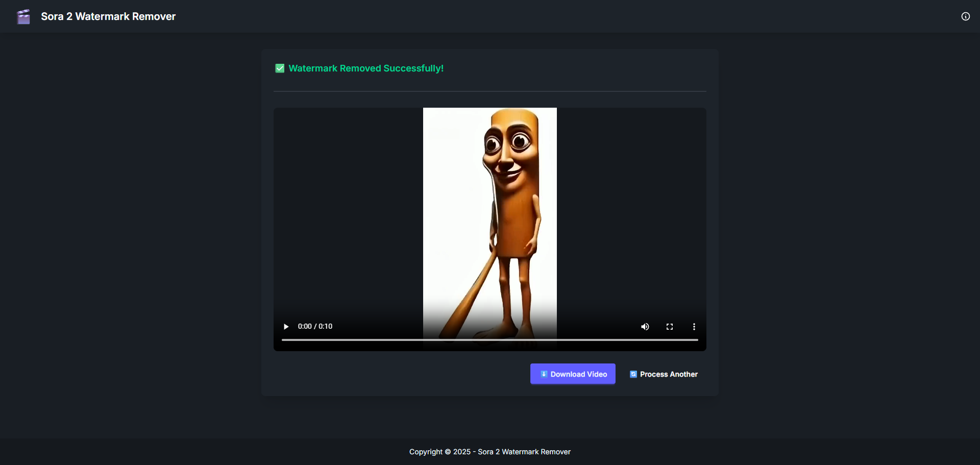The height and width of the screenshot is (465, 980).
Task: Click the green success checkmark icon
Action: click(280, 68)
